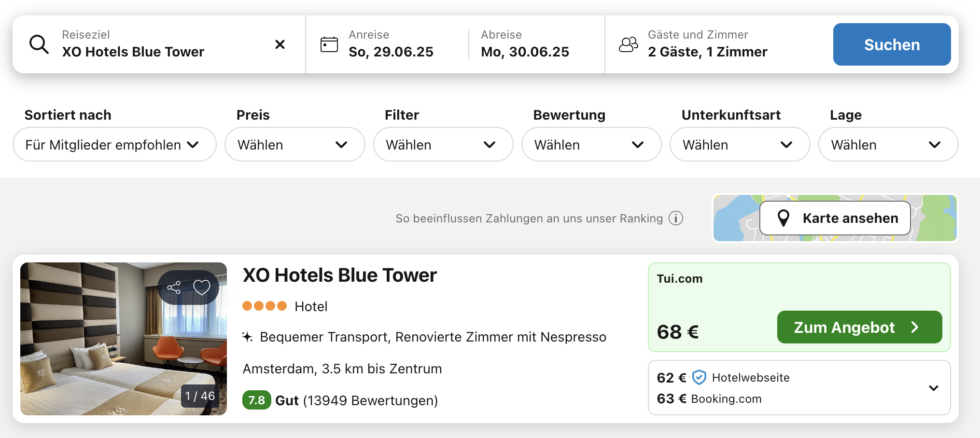Favorite the hotel with the heart icon

(x=202, y=287)
